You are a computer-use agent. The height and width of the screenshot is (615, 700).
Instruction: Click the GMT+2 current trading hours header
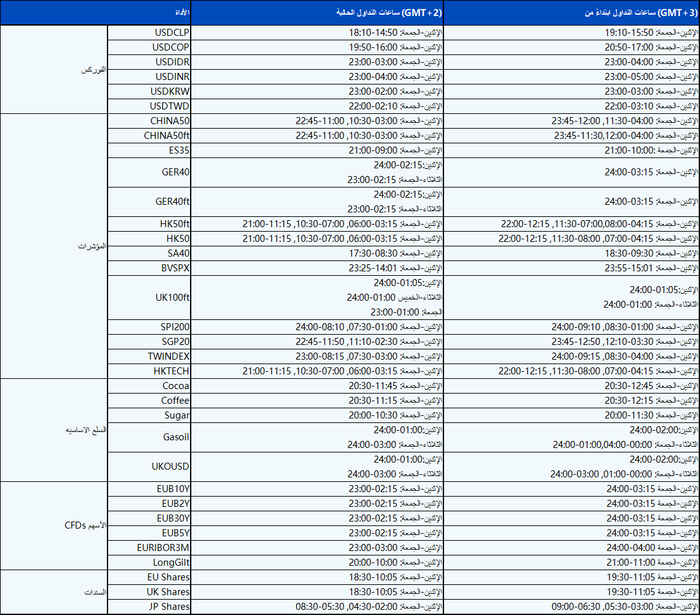tap(317, 13)
